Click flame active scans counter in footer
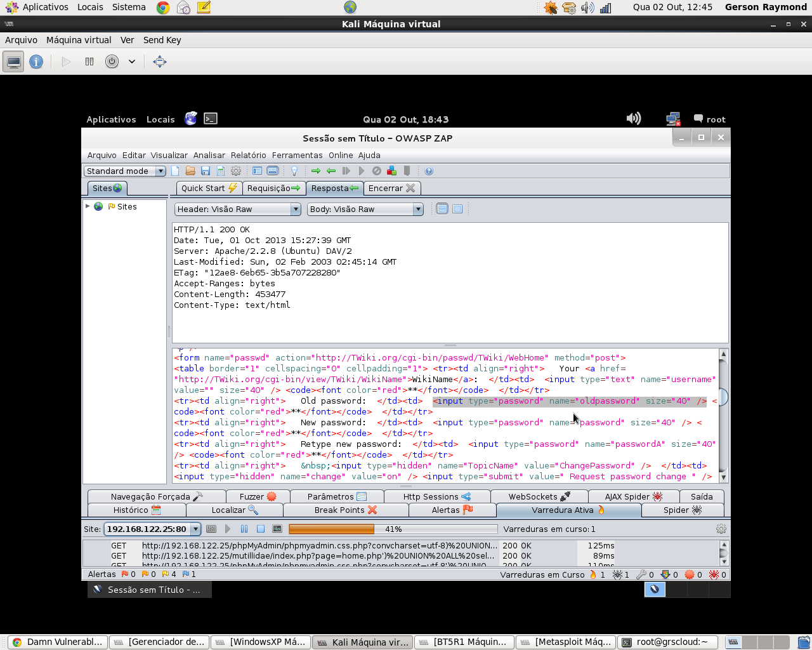Screen dimensions: 812x650 pyautogui.click(x=598, y=574)
